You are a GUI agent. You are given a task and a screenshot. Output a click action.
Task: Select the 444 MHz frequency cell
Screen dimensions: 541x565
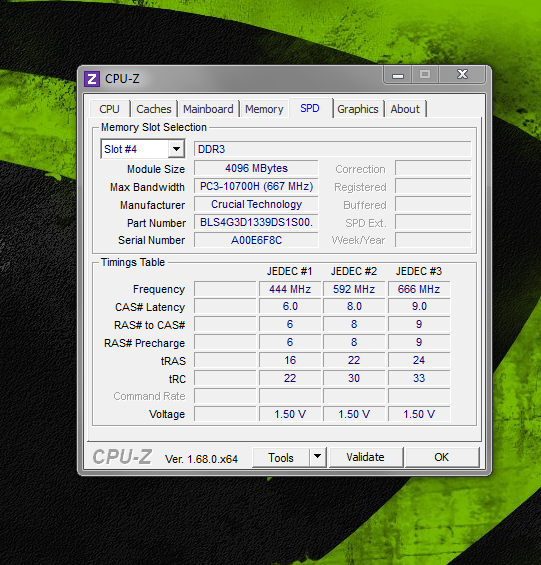pos(290,289)
